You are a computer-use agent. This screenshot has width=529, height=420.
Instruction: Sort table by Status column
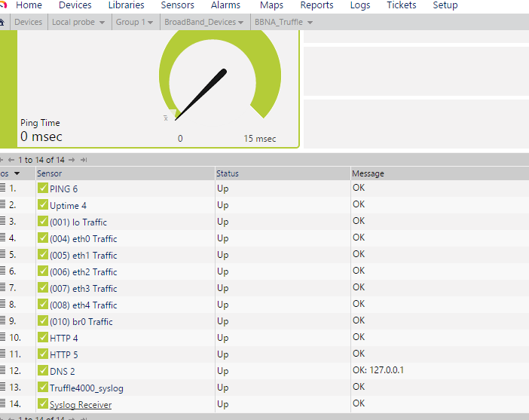228,173
